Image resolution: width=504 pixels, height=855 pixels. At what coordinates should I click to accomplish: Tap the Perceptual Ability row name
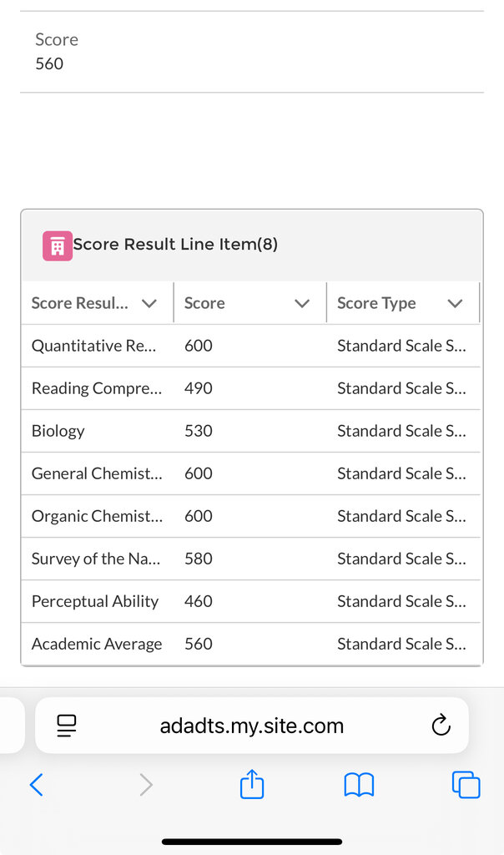[x=95, y=601]
